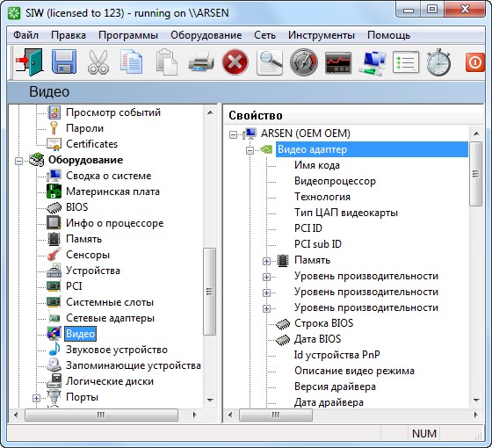Click the Логические диски drive icon

click(x=54, y=381)
